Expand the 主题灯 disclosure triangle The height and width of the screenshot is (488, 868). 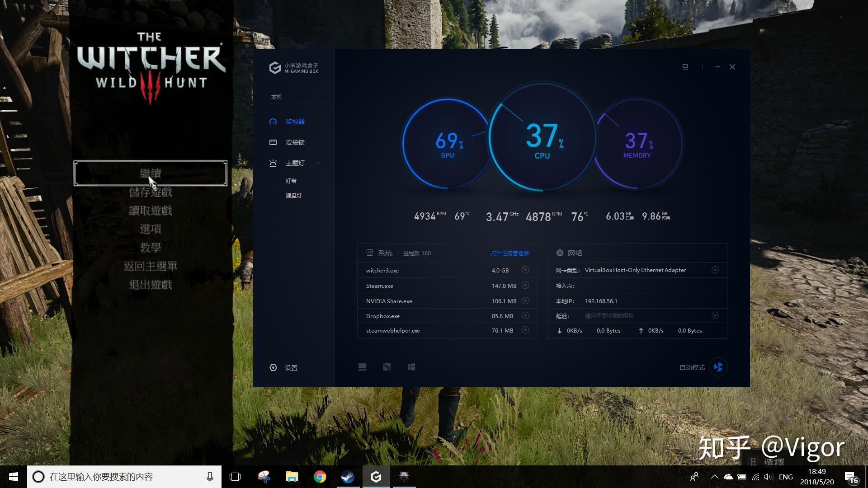coord(318,163)
